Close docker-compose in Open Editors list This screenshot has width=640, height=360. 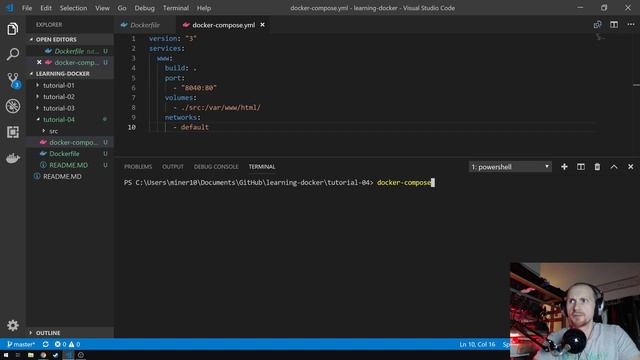click(x=39, y=62)
